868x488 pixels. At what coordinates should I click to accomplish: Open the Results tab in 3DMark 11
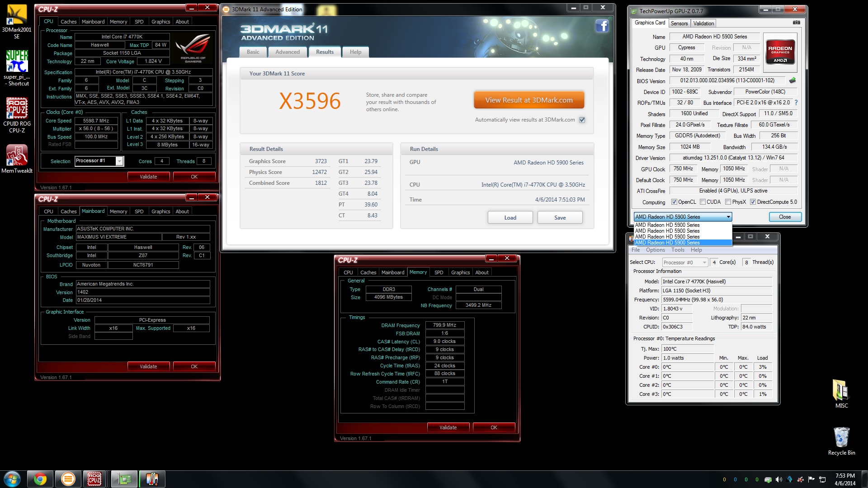point(325,52)
